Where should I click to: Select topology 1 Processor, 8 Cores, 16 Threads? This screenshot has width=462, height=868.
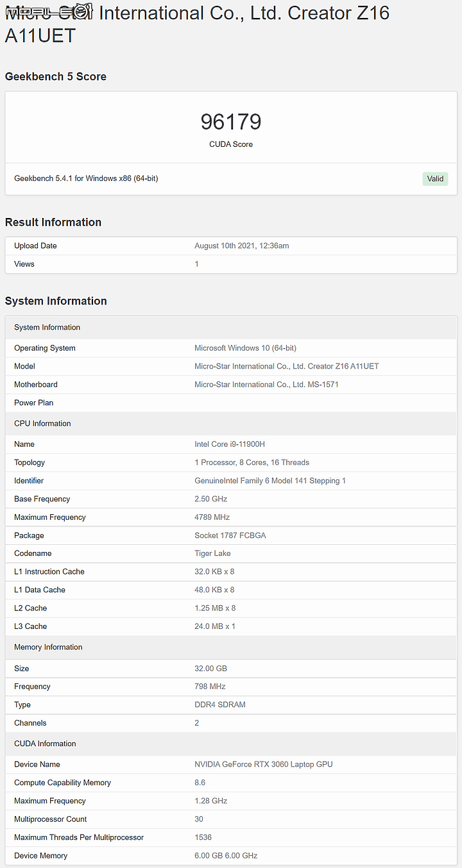pos(252,462)
